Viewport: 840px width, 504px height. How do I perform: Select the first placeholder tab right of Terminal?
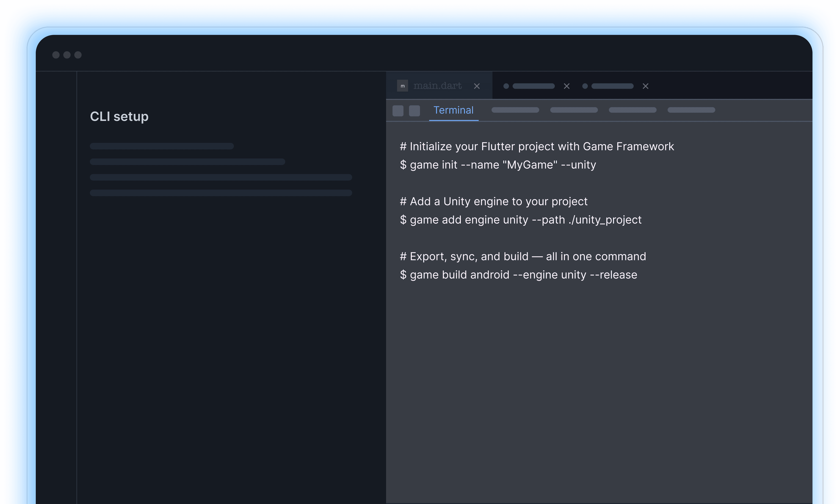pos(515,110)
